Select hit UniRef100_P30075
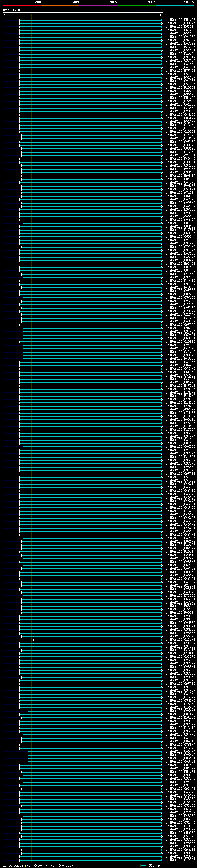This screenshot has width=197, height=868. click(180, 23)
